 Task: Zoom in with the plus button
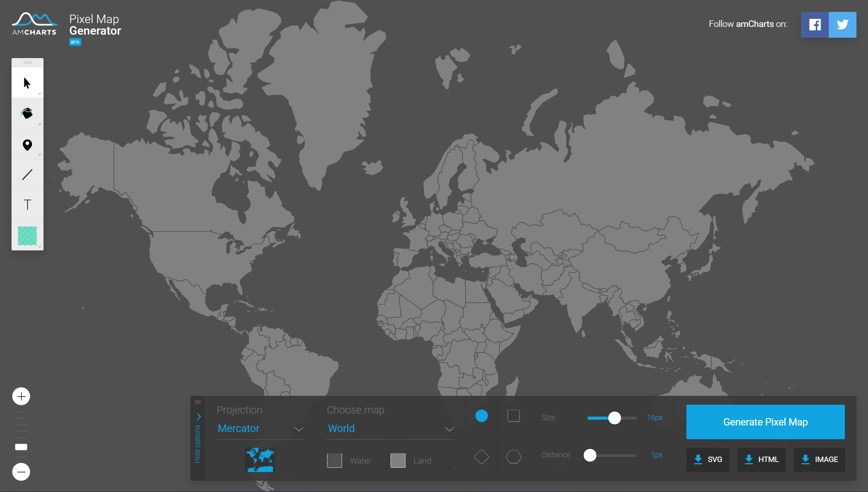coord(21,396)
